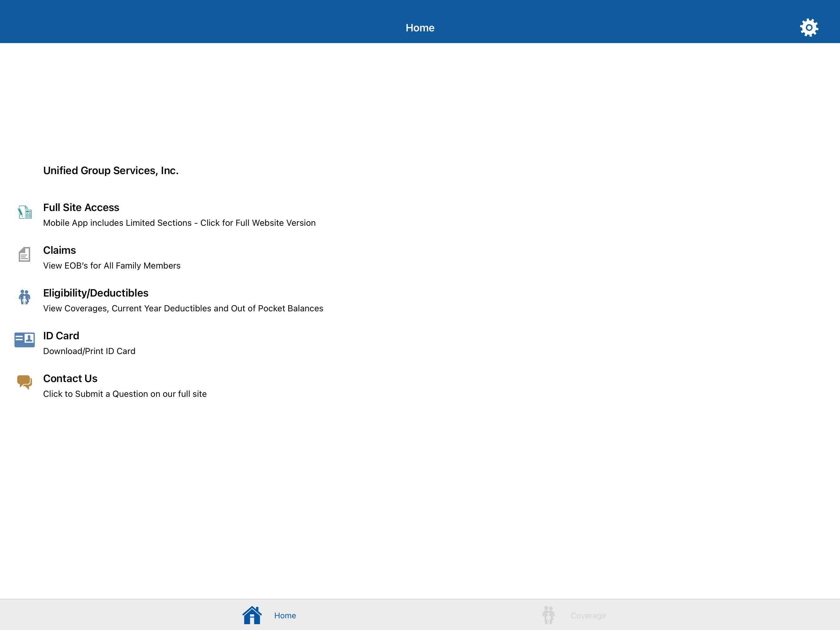The image size is (840, 630).
Task: Tap the Full Site Access calculator icon
Action: click(25, 212)
